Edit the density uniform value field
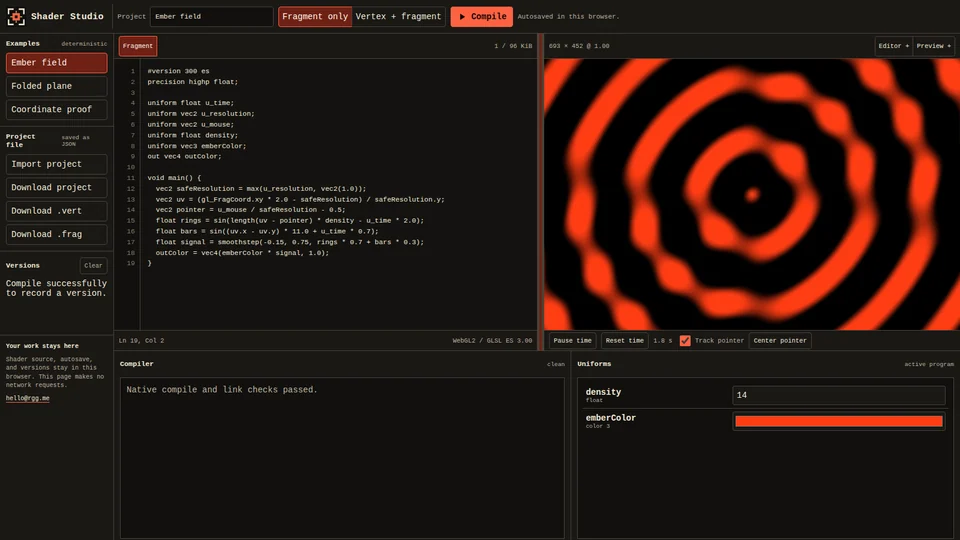The height and width of the screenshot is (540, 960). tap(838, 395)
